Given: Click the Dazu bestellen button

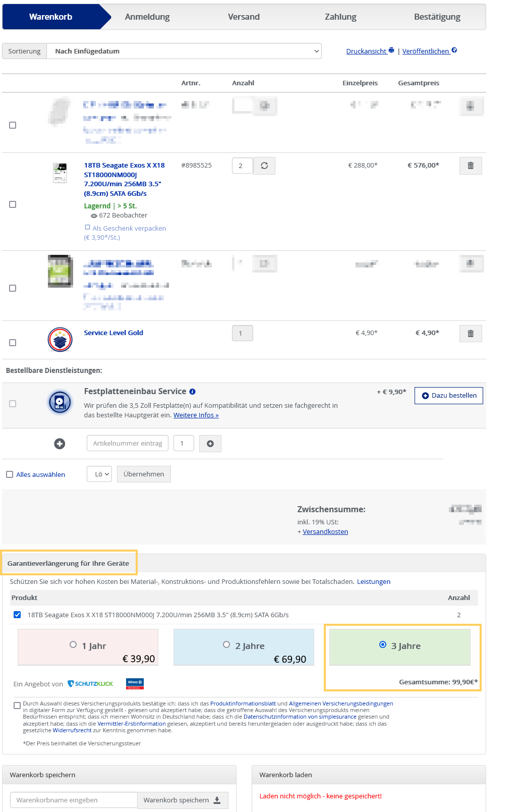Looking at the screenshot, I should 449,396.
